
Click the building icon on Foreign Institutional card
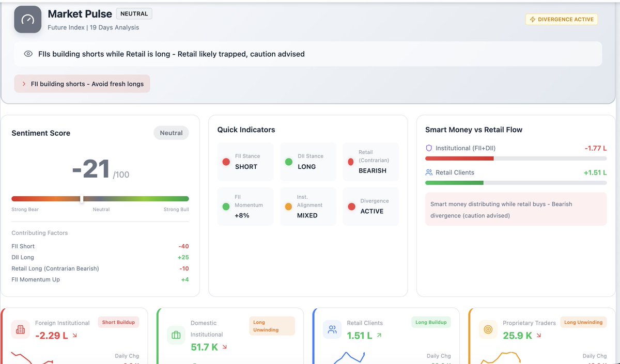[21, 329]
